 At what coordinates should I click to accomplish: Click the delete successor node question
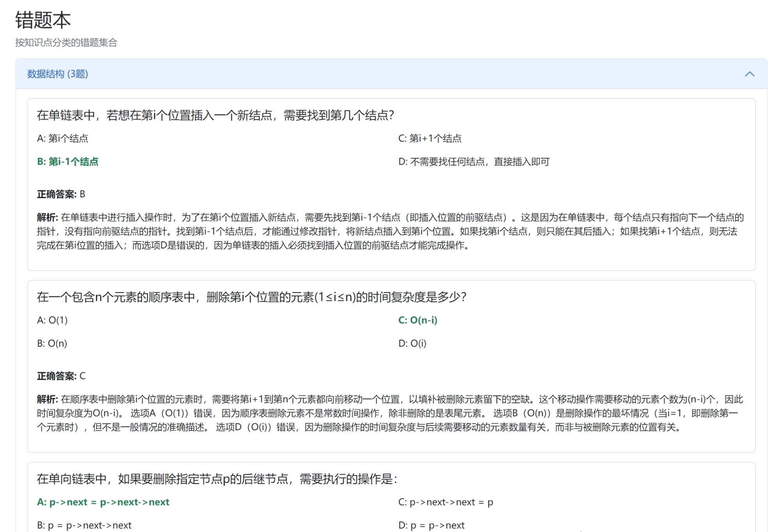[x=217, y=479]
